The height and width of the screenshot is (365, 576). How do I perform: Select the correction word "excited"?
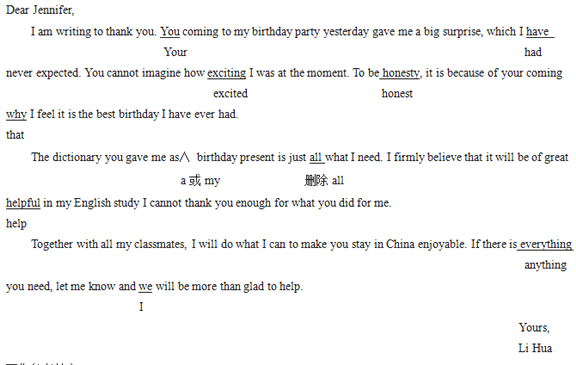pos(230,94)
